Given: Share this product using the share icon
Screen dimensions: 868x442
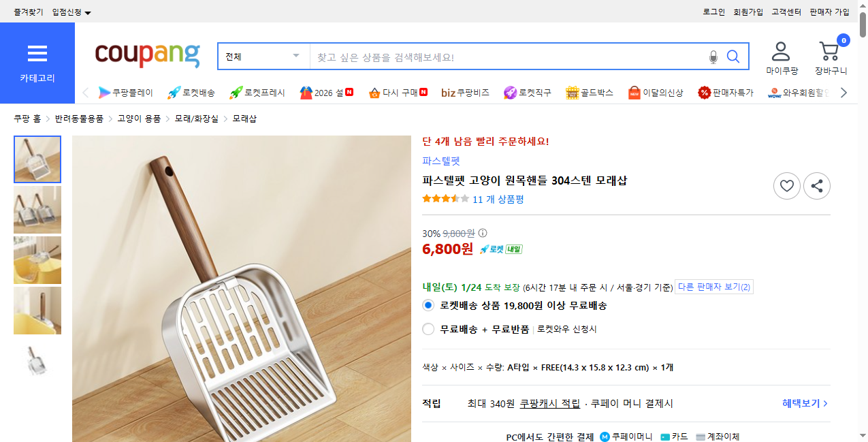Looking at the screenshot, I should pyautogui.click(x=816, y=185).
